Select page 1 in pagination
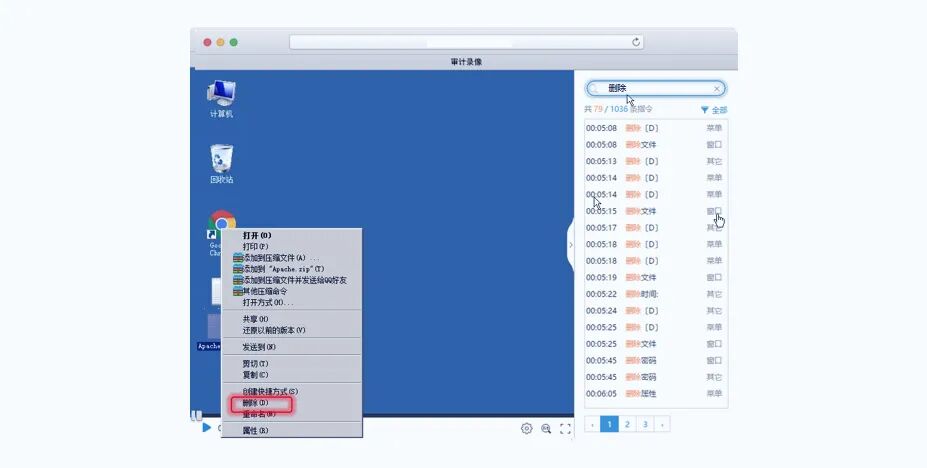 [x=610, y=424]
